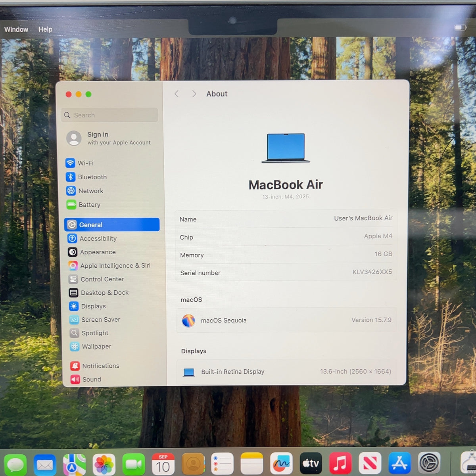The width and height of the screenshot is (476, 476).
Task: Click the Built-in Retina Display row
Action: click(x=286, y=372)
